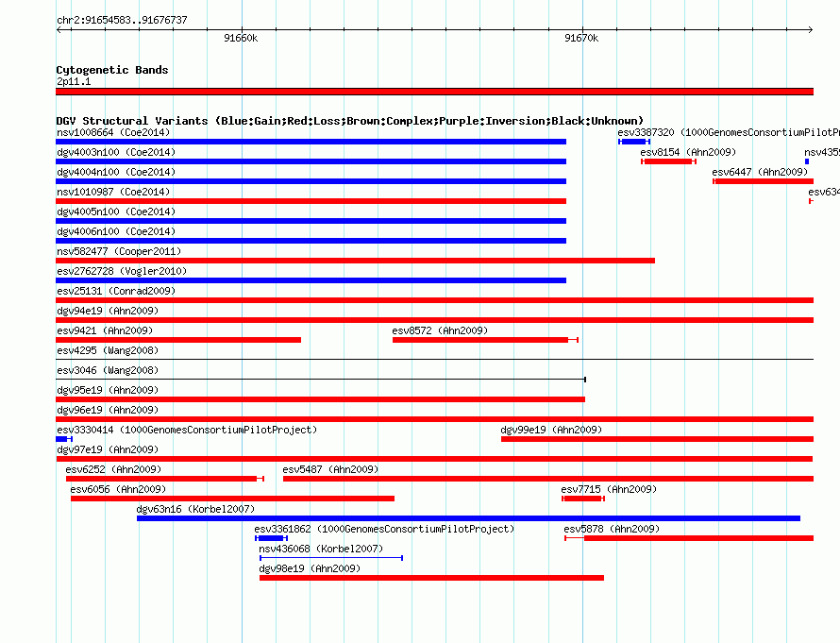Select esv6056 (Ahn2009) variant label
The width and height of the screenshot is (840, 643).
click(x=118, y=489)
